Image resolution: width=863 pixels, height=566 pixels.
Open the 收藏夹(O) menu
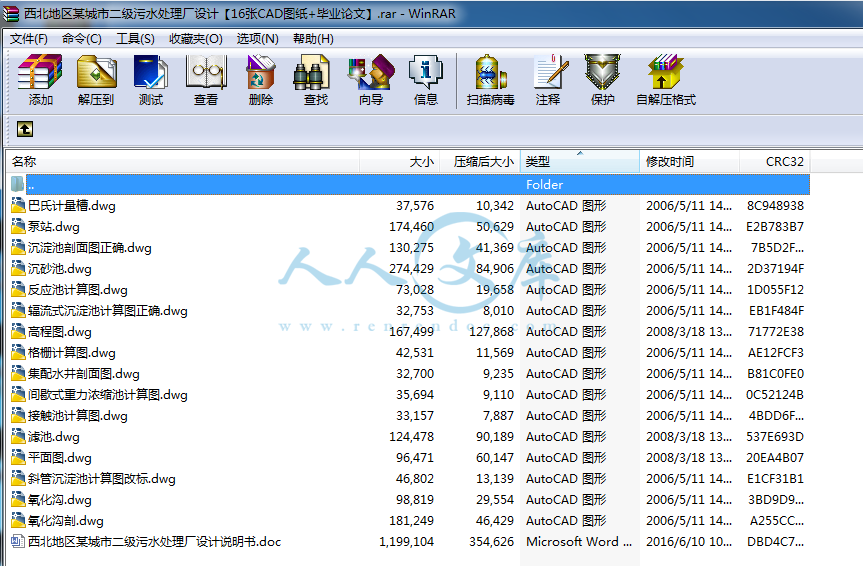click(195, 39)
